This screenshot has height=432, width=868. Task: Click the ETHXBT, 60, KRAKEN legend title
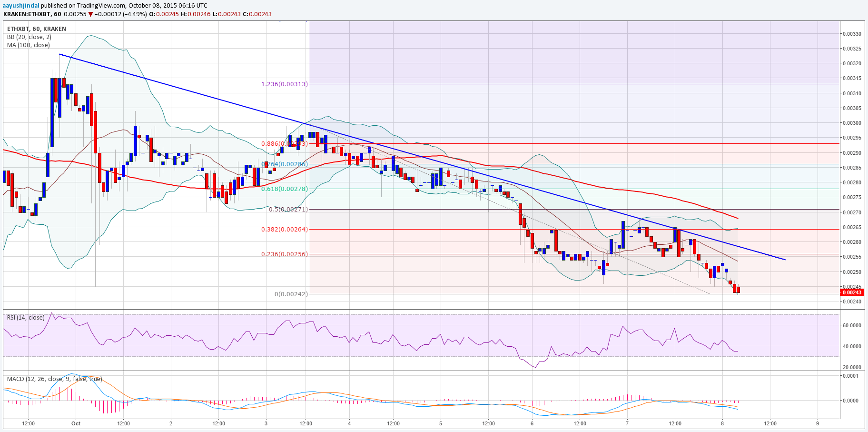[37, 29]
